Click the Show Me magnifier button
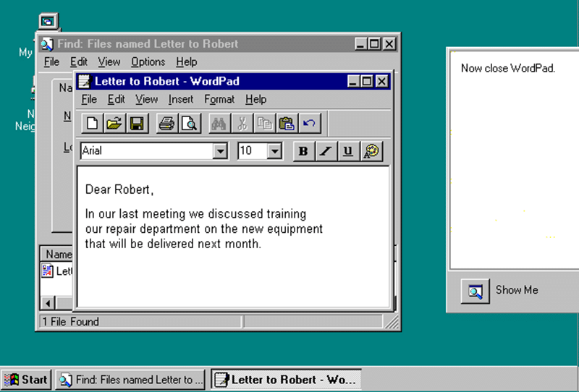This screenshot has height=392, width=579. pos(476,291)
